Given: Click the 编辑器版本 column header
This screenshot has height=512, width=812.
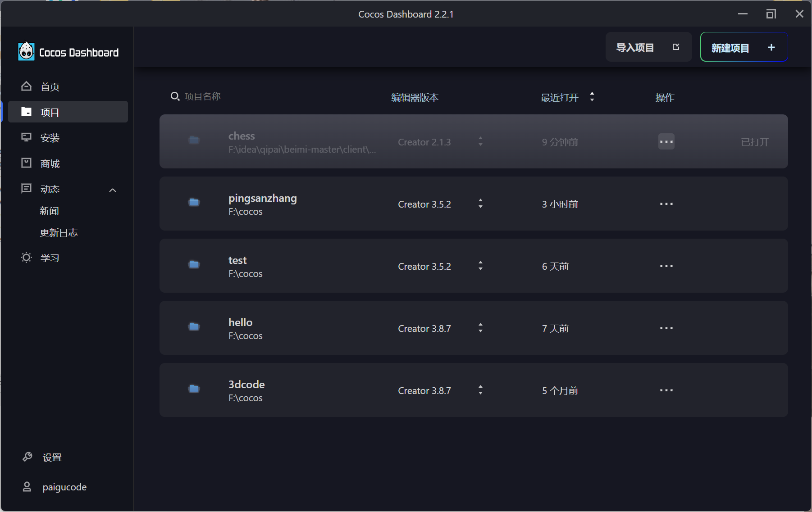Looking at the screenshot, I should (x=415, y=97).
